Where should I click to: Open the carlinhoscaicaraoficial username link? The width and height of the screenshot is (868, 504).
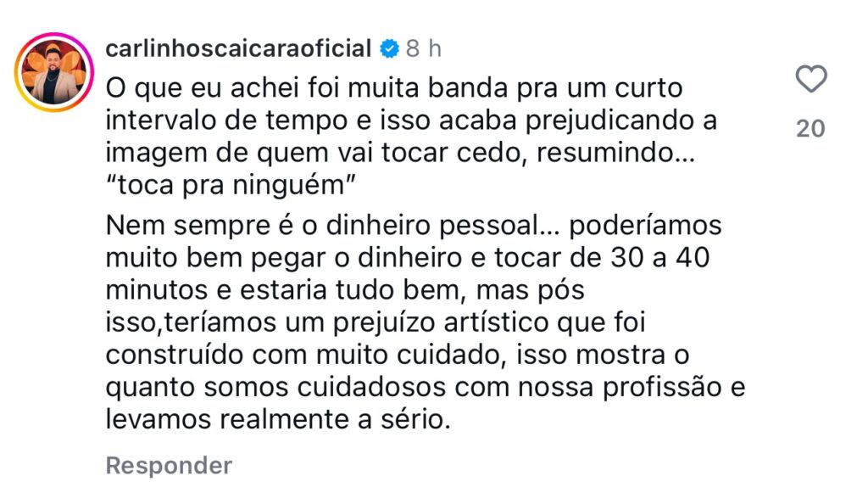pos(238,48)
